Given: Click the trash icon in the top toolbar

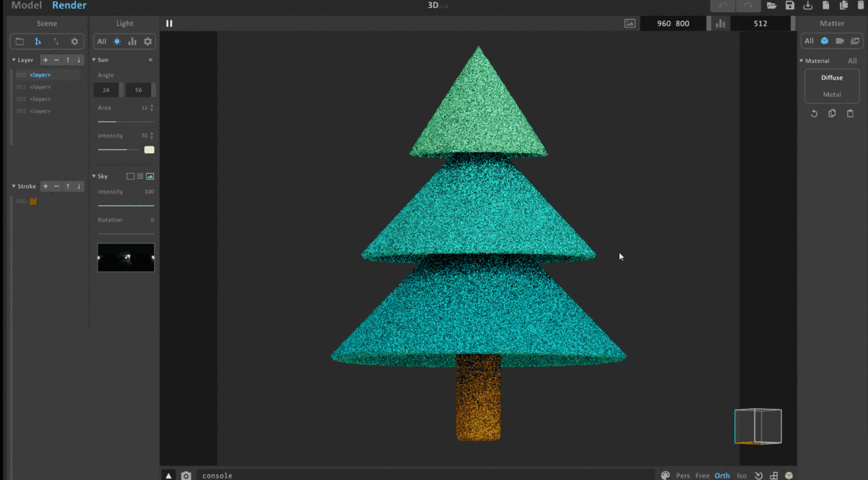Looking at the screenshot, I should point(861,6).
